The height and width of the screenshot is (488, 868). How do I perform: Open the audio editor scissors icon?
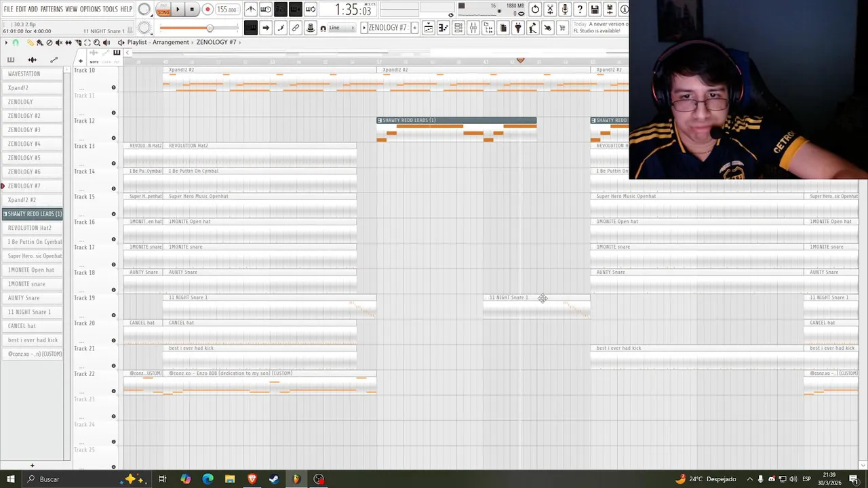(x=550, y=9)
